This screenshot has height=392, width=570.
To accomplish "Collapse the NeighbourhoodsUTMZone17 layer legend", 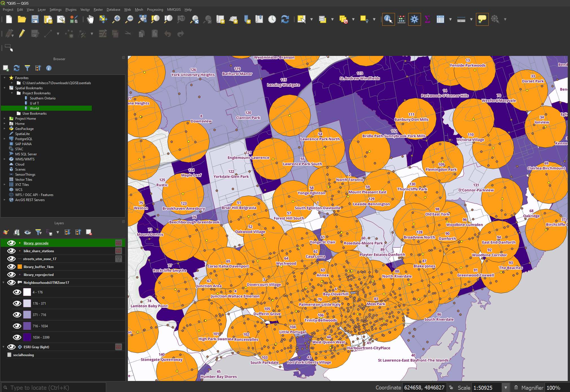I will click(x=3, y=282).
